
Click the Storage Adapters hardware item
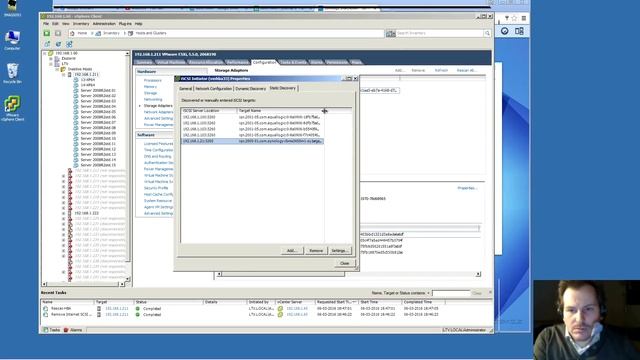tap(158, 106)
